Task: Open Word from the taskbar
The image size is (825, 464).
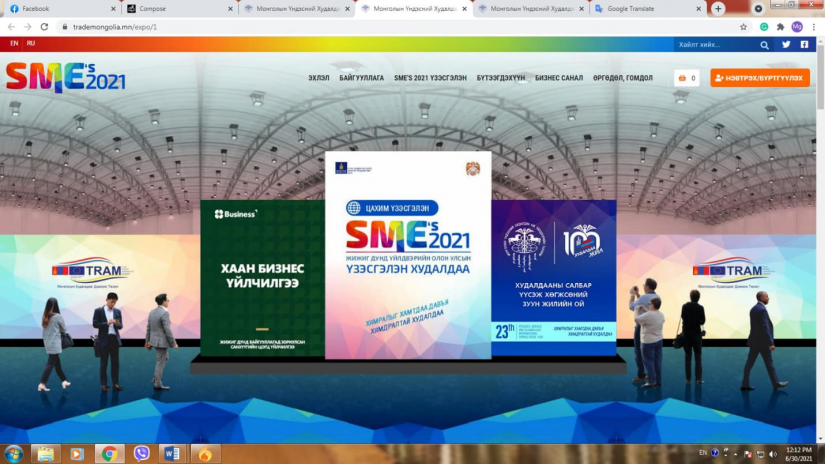Action: [172, 453]
